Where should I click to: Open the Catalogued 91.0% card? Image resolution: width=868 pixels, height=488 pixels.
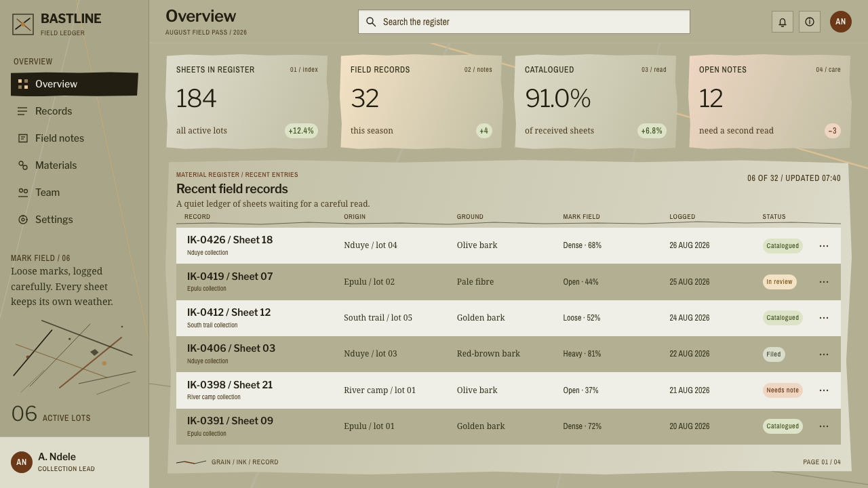click(x=595, y=102)
